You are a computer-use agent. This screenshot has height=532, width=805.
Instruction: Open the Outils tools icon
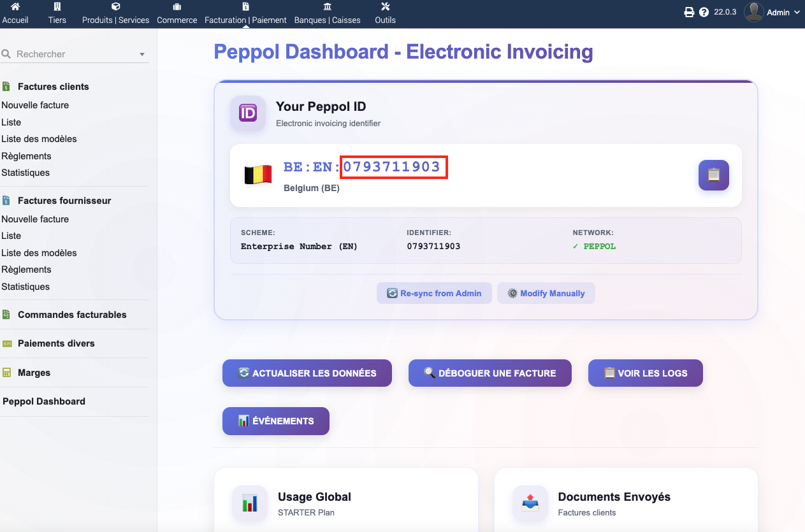[385, 7]
